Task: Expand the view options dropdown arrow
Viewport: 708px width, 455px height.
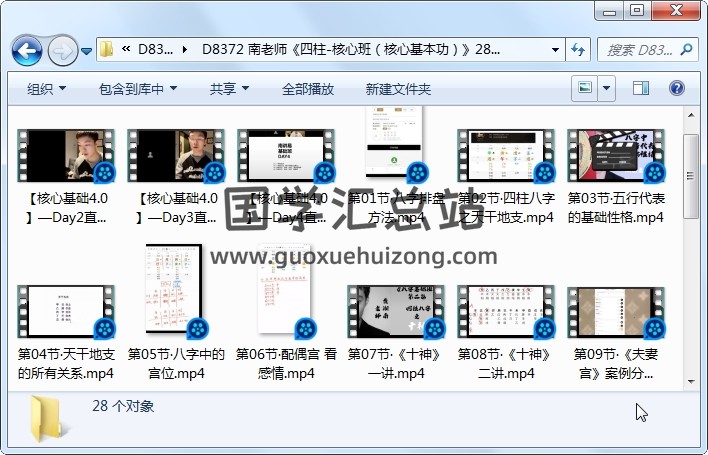Action: click(x=607, y=89)
